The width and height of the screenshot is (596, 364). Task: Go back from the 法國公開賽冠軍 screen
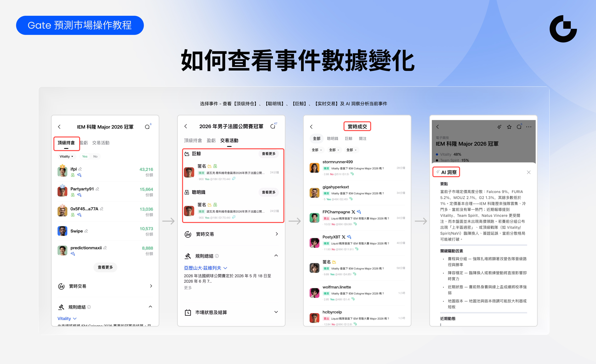pyautogui.click(x=186, y=126)
